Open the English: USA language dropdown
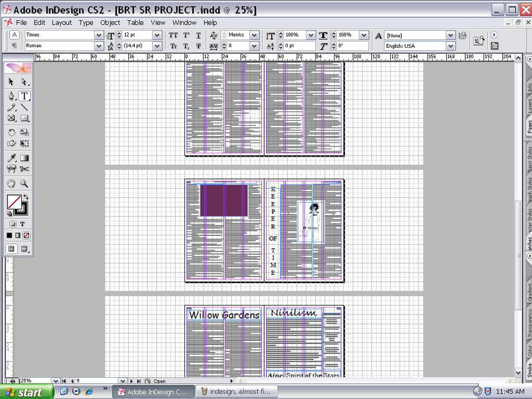This screenshot has width=532, height=399. coord(450,46)
